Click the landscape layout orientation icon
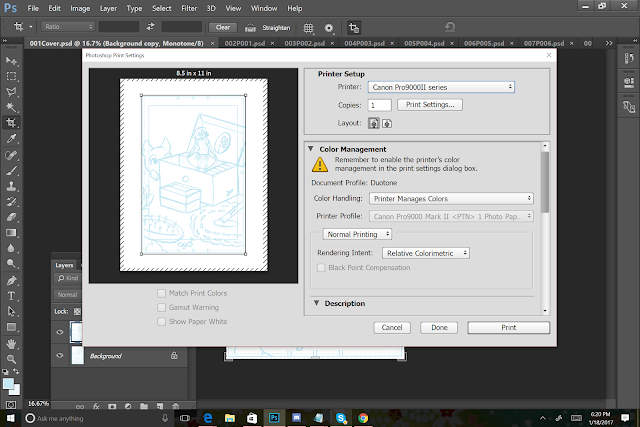Viewport: 640px width, 427px height. 387,122
